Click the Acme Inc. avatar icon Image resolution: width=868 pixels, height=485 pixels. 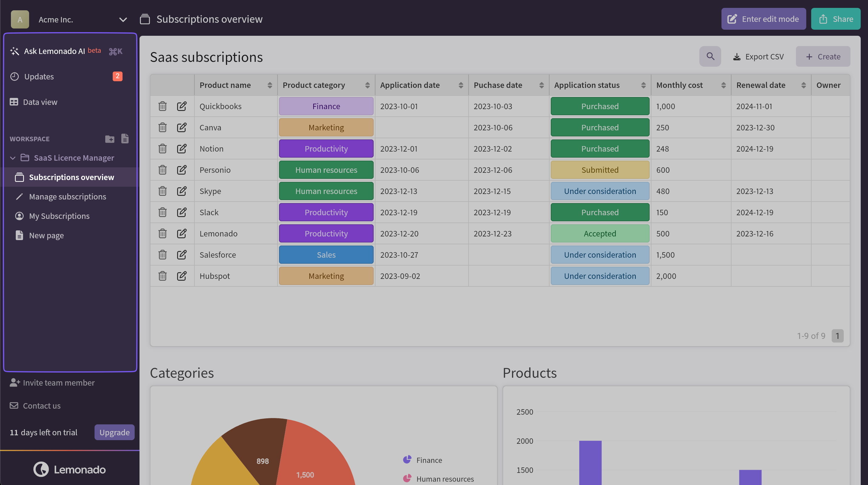(20, 19)
